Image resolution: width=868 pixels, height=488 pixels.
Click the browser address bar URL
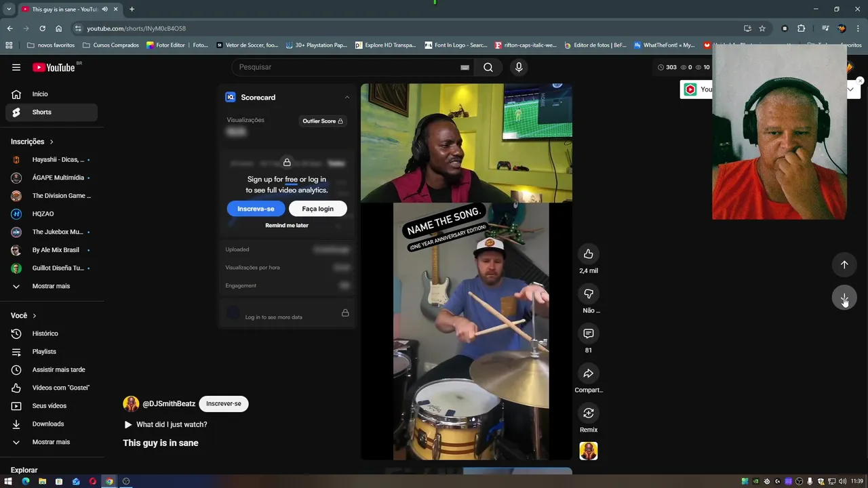[x=136, y=28]
